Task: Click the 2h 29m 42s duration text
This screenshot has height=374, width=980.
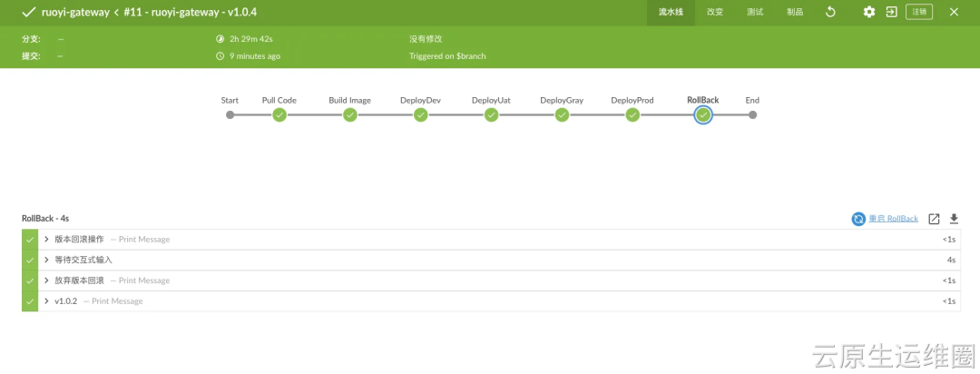Action: pyautogui.click(x=251, y=39)
